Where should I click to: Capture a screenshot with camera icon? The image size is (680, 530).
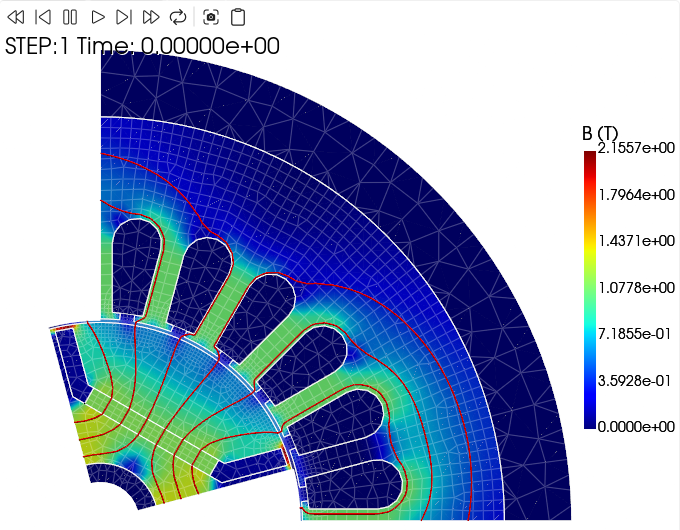(211, 17)
